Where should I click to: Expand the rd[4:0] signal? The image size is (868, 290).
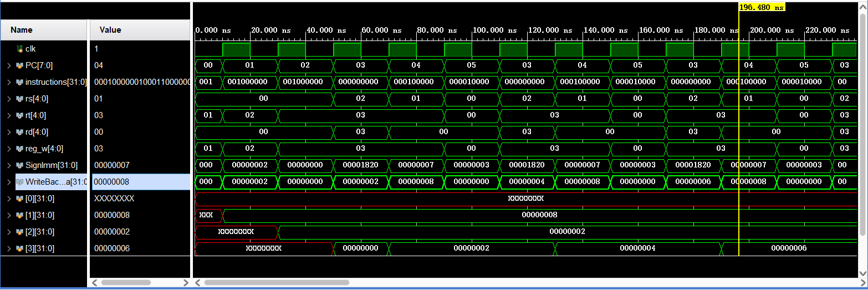(x=8, y=132)
